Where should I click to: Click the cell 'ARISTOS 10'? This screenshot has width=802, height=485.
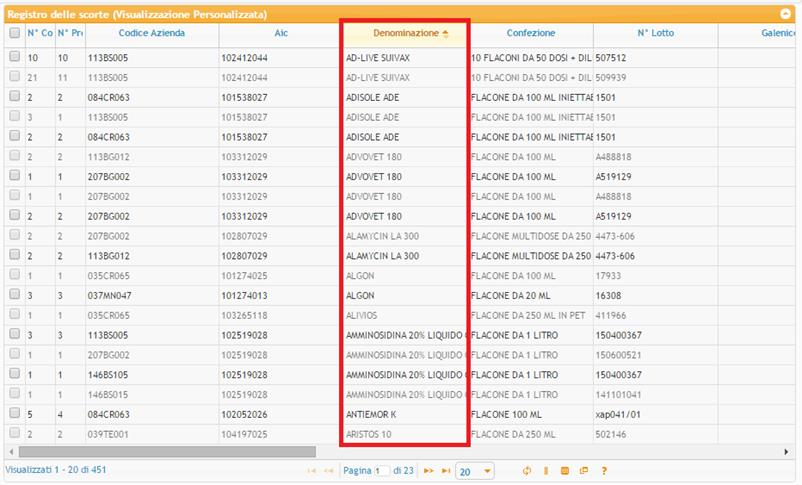coord(368,434)
